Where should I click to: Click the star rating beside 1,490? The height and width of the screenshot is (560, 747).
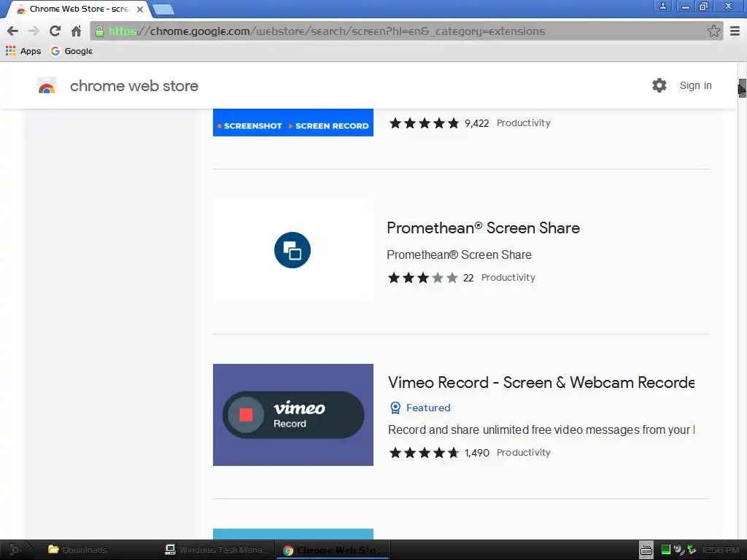(x=424, y=453)
